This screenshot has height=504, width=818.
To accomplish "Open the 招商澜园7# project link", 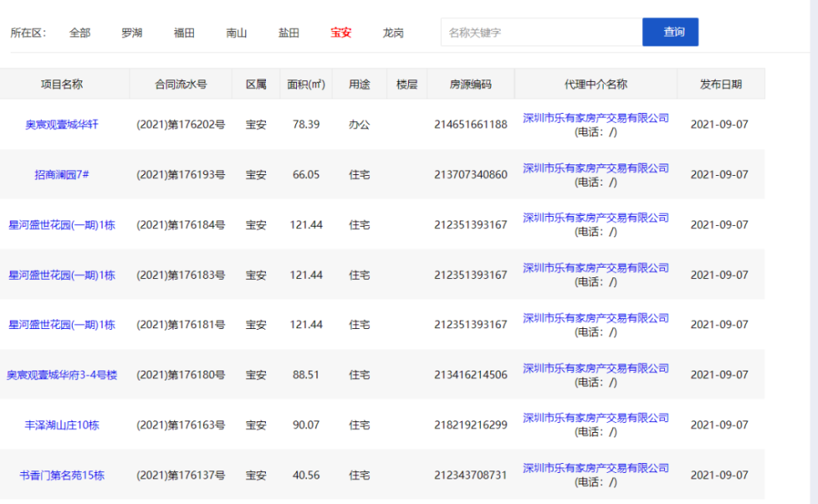I will tap(61, 175).
